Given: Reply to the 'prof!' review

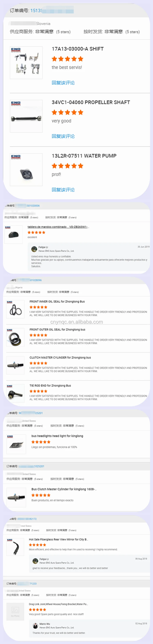Looking at the screenshot, I should (x=63, y=190).
